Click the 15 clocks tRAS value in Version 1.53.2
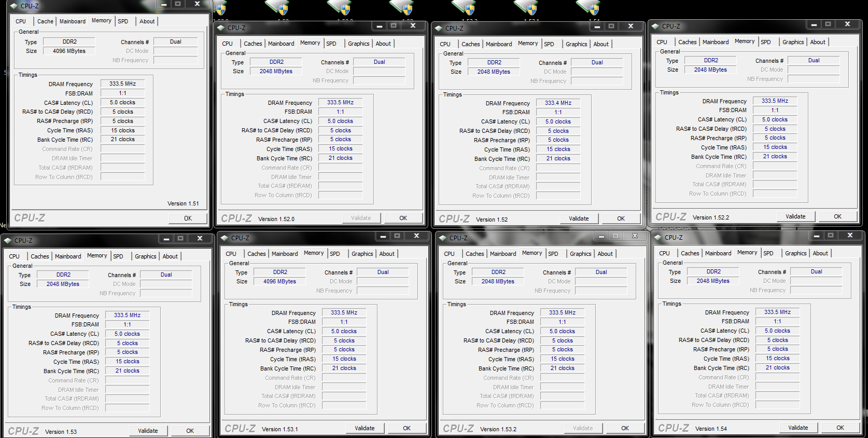 563,359
